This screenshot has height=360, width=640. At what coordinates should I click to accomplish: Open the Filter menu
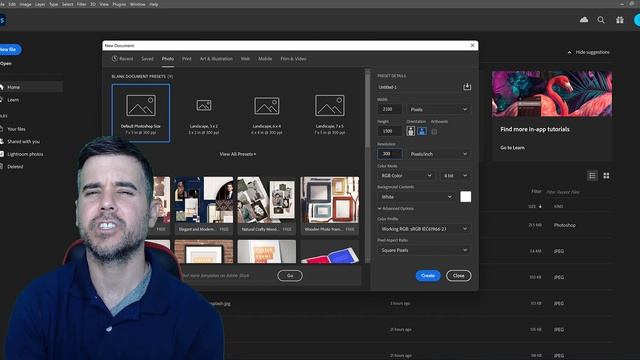(x=82, y=4)
